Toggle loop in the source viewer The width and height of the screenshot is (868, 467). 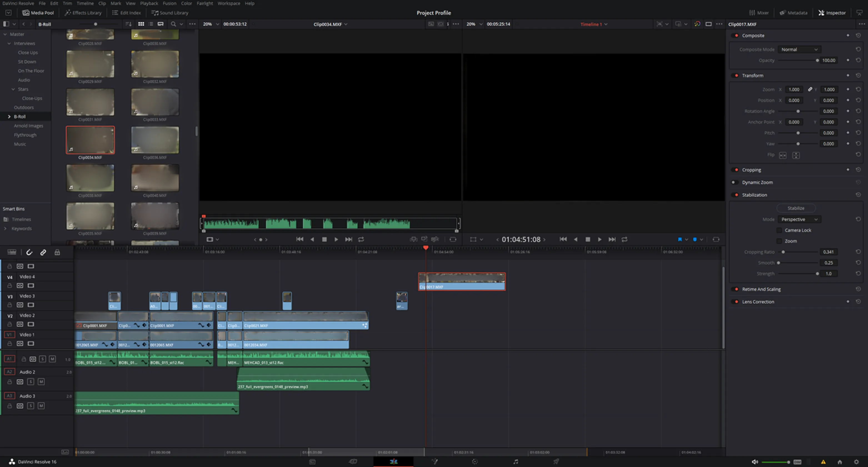click(361, 239)
